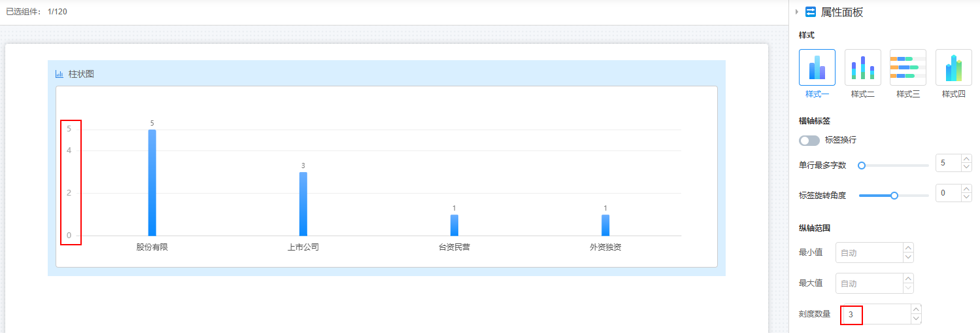Select chart style 样式四 thumbnail
Screen dimensions: 980x333
pos(954,67)
